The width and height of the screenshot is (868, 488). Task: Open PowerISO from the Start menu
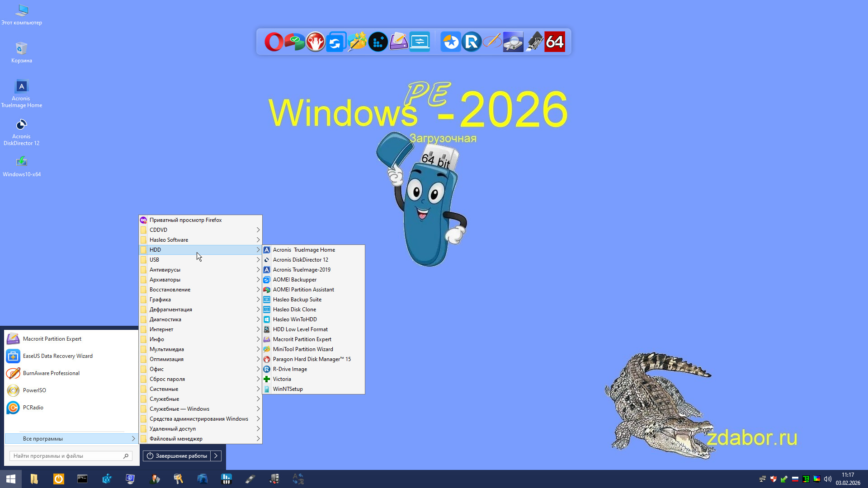coord(34,390)
